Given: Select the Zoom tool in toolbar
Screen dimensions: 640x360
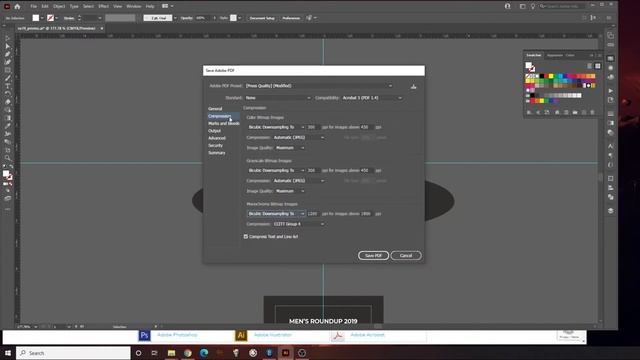Looking at the screenshot, I should point(7,158).
